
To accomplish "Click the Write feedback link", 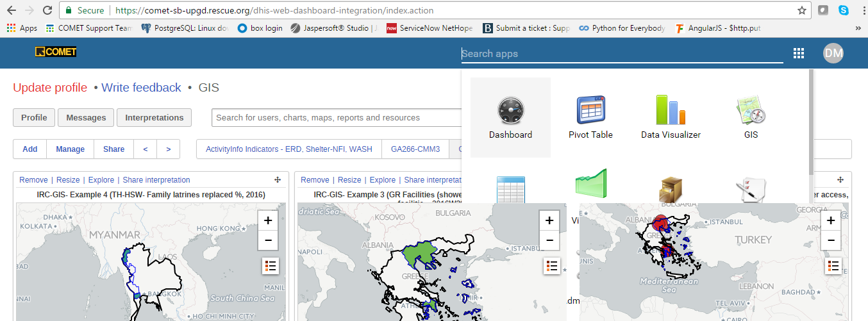I will (x=141, y=88).
